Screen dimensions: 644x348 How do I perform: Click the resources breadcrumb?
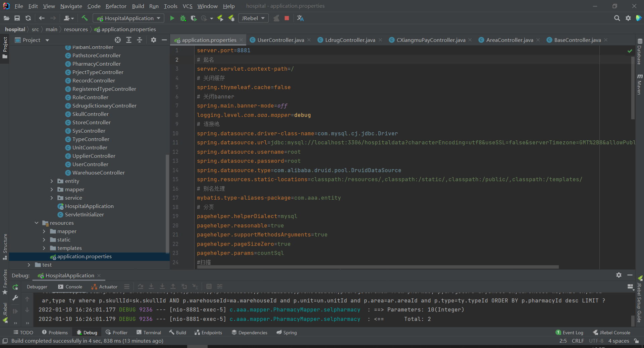(x=76, y=29)
